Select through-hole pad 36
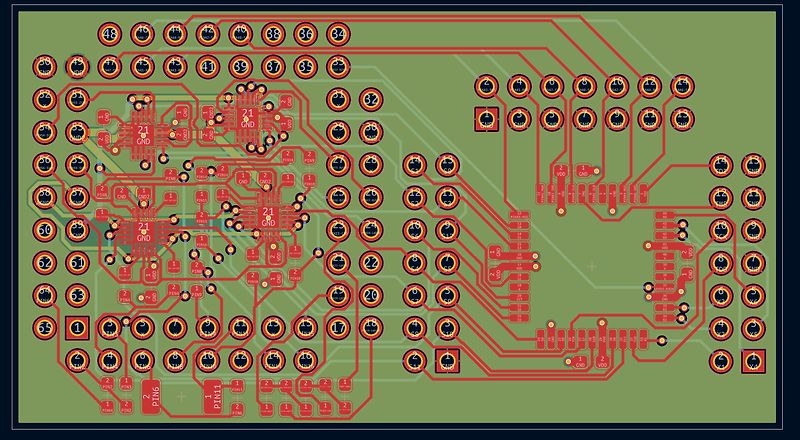The image size is (800, 440). tap(306, 34)
